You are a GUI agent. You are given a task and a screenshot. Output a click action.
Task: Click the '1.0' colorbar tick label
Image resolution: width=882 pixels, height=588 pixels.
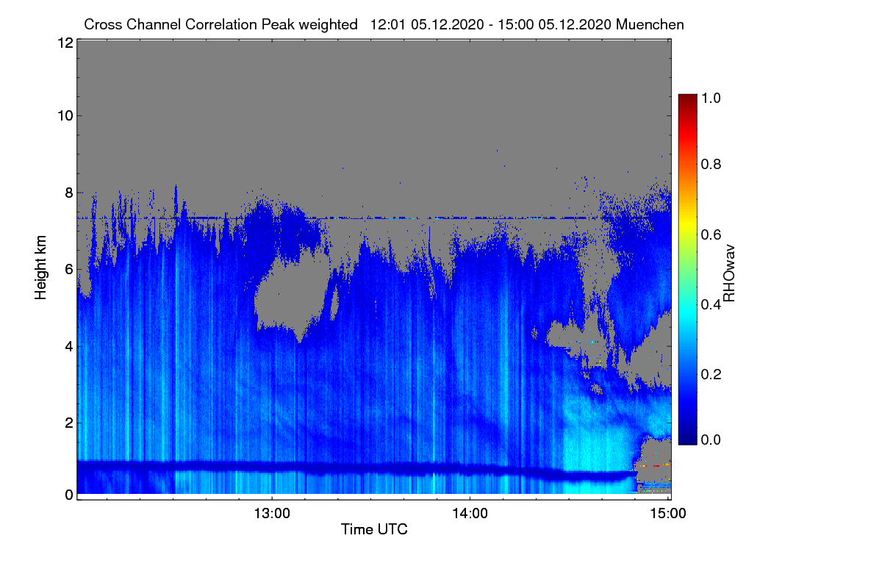pyautogui.click(x=711, y=98)
